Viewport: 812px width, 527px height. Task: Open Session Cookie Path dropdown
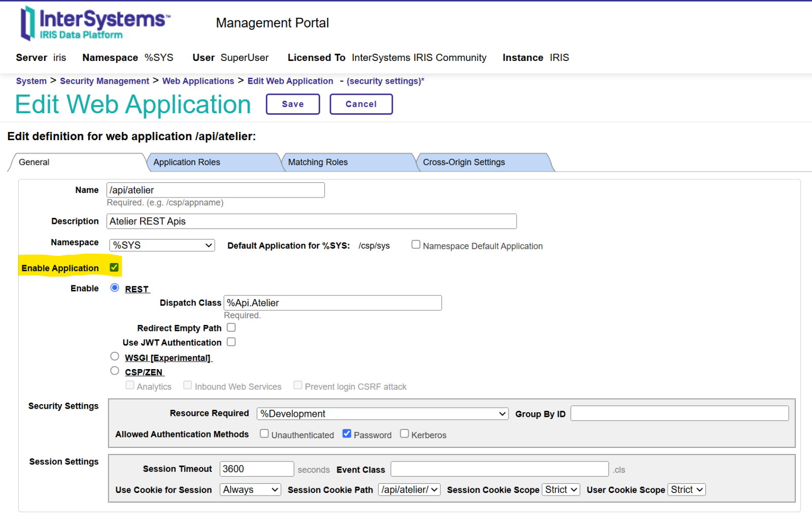pos(410,489)
